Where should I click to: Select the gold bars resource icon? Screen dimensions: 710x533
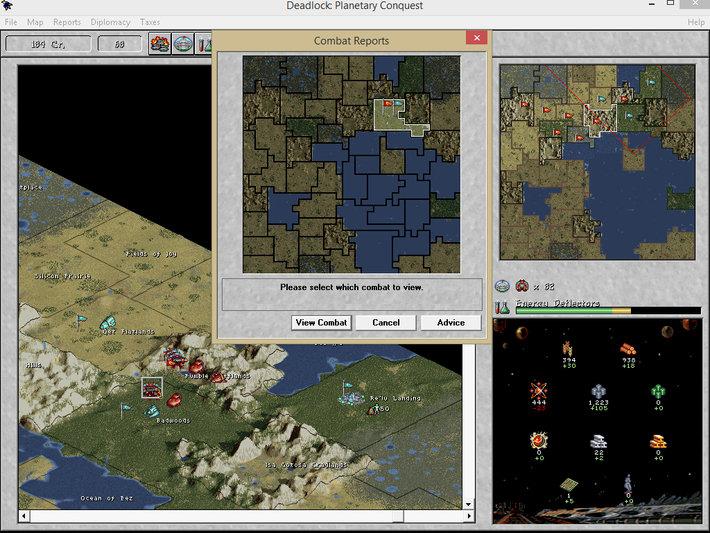(x=658, y=441)
